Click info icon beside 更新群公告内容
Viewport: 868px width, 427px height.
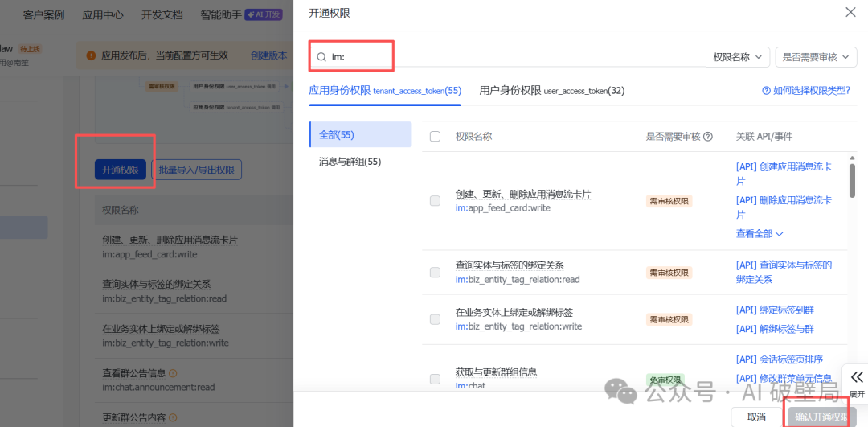click(172, 417)
